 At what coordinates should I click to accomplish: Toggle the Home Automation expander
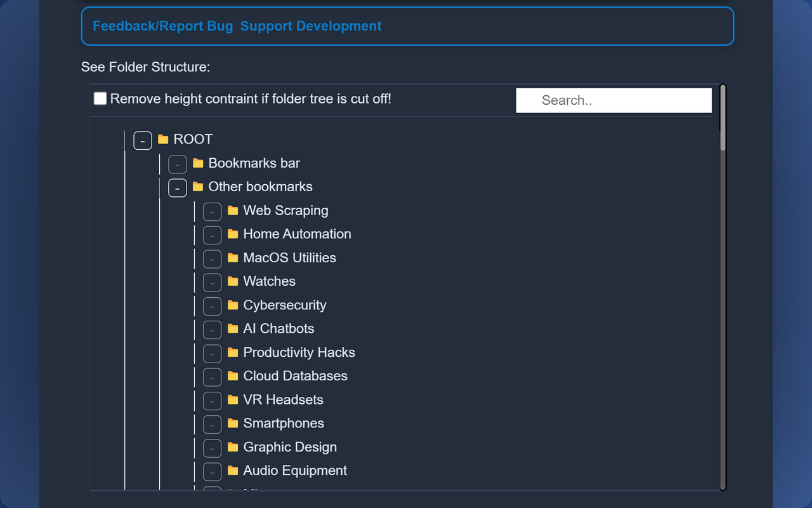pos(213,235)
